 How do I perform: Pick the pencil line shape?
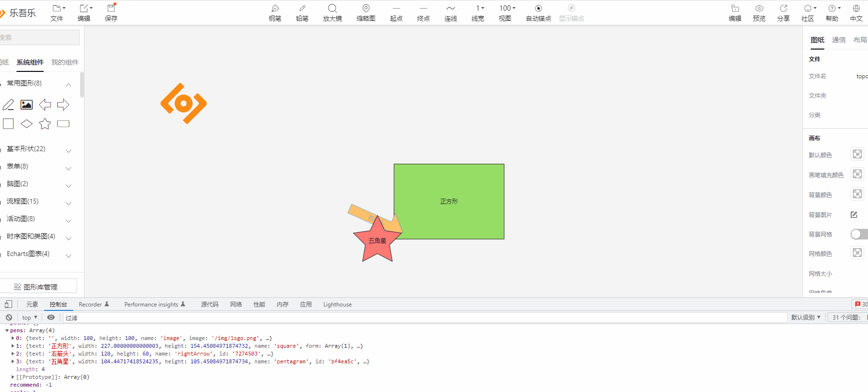pyautogui.click(x=8, y=104)
